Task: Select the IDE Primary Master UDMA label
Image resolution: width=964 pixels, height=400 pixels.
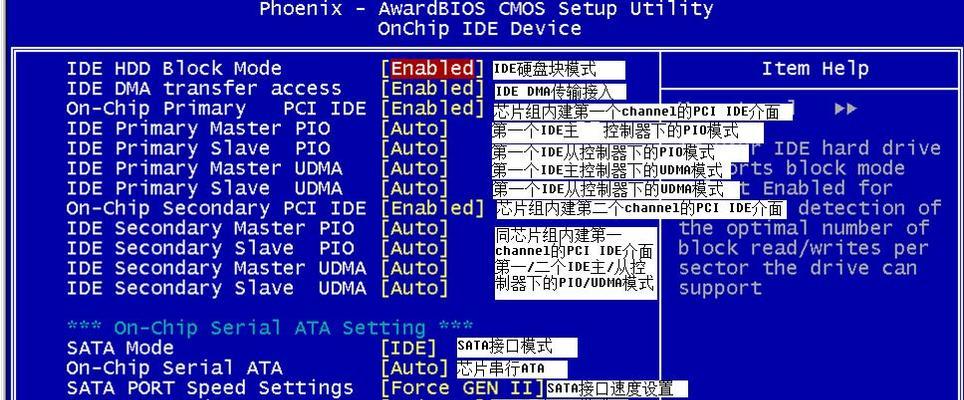Action: pyautogui.click(x=204, y=168)
